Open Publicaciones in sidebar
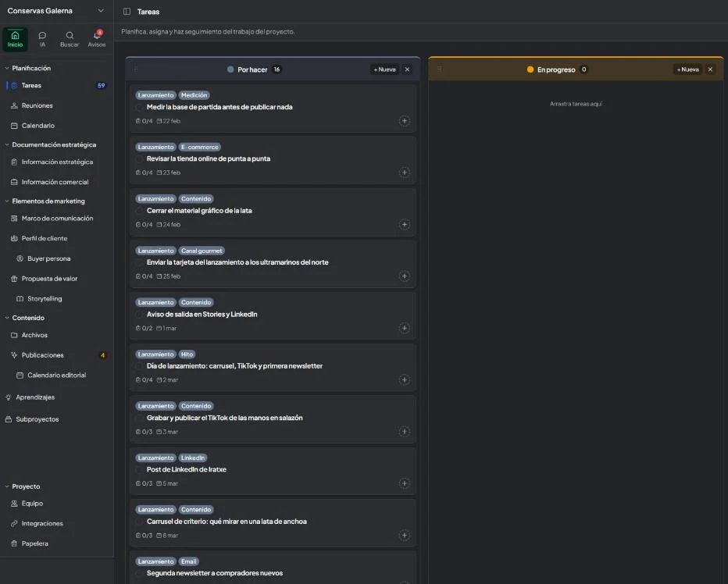 [x=57, y=355]
